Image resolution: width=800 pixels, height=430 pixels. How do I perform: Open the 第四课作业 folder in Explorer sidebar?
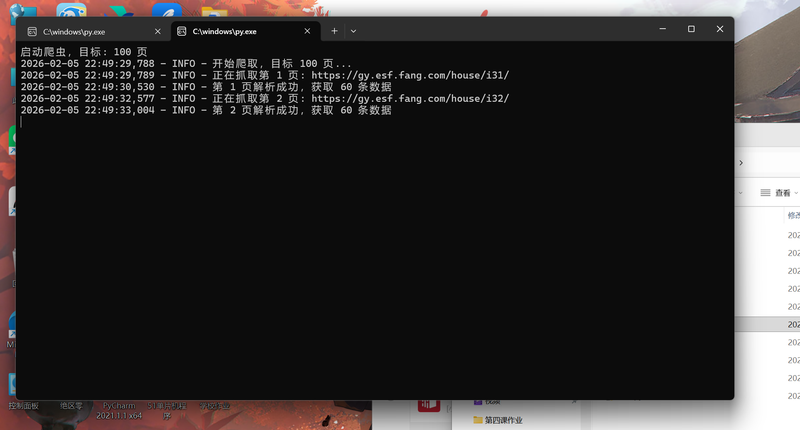[498, 420]
